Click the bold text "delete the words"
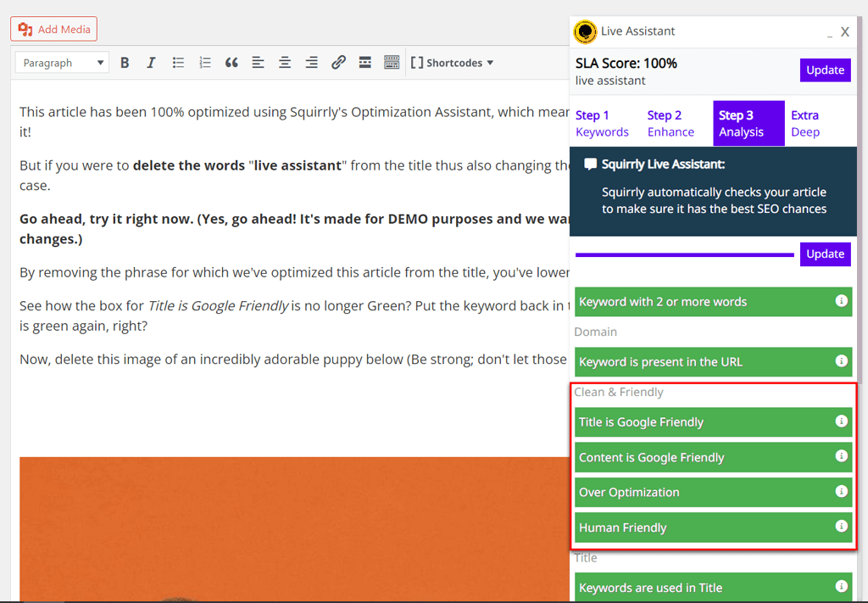Image resolution: width=868 pixels, height=603 pixels. (189, 165)
